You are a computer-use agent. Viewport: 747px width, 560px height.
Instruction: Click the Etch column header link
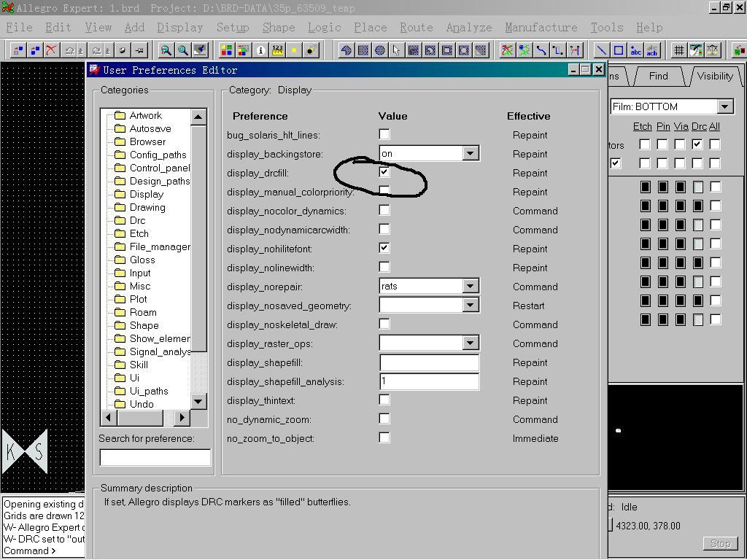point(642,127)
